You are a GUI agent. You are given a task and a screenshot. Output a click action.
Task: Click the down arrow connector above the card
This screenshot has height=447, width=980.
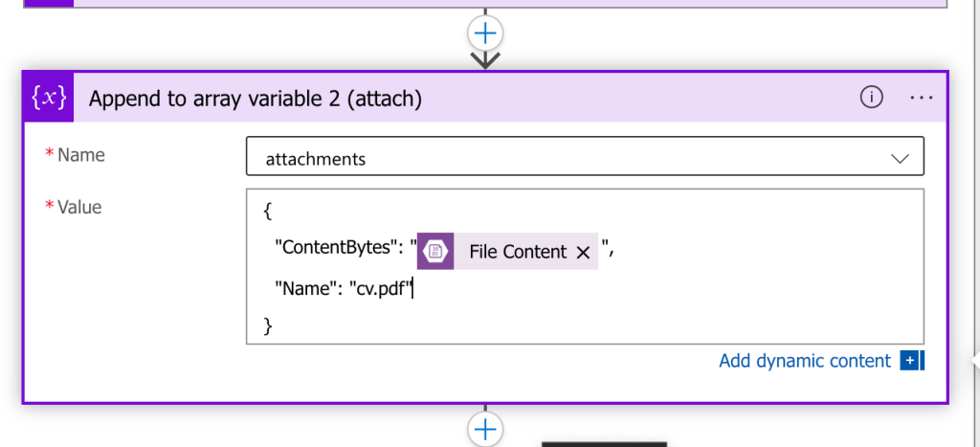485,60
